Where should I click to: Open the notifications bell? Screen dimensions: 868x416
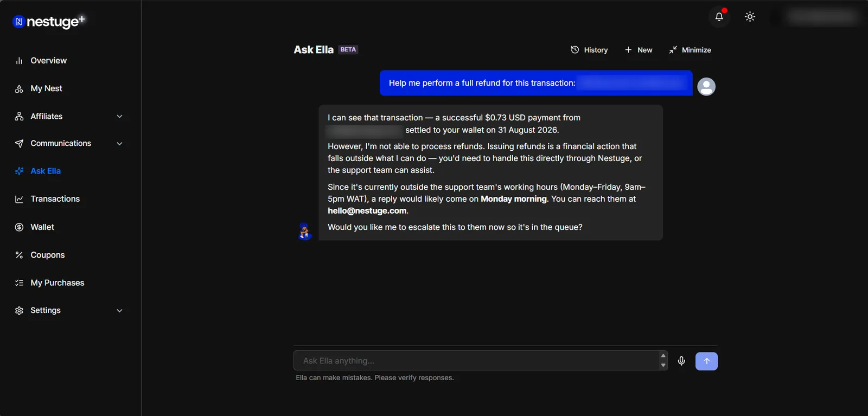coord(719,17)
